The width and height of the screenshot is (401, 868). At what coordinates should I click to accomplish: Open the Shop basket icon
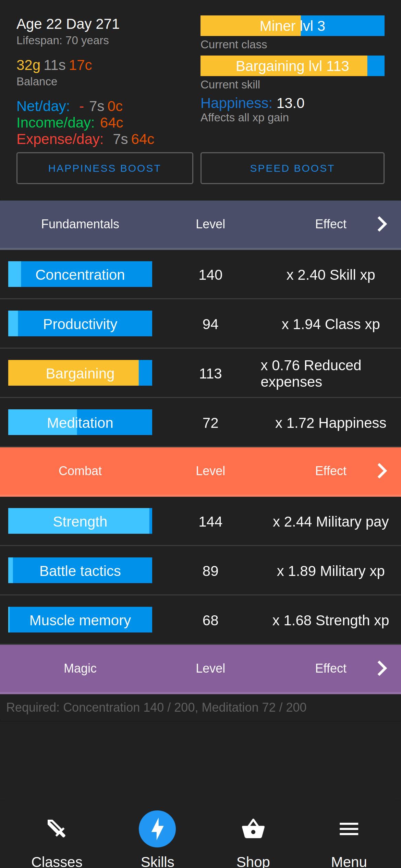pos(253,829)
